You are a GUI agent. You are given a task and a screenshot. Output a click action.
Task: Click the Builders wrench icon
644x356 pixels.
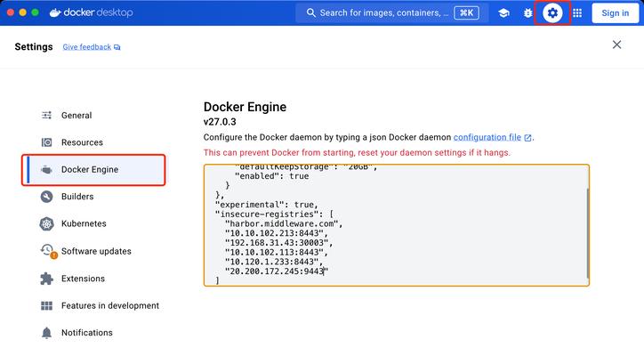[46, 197]
